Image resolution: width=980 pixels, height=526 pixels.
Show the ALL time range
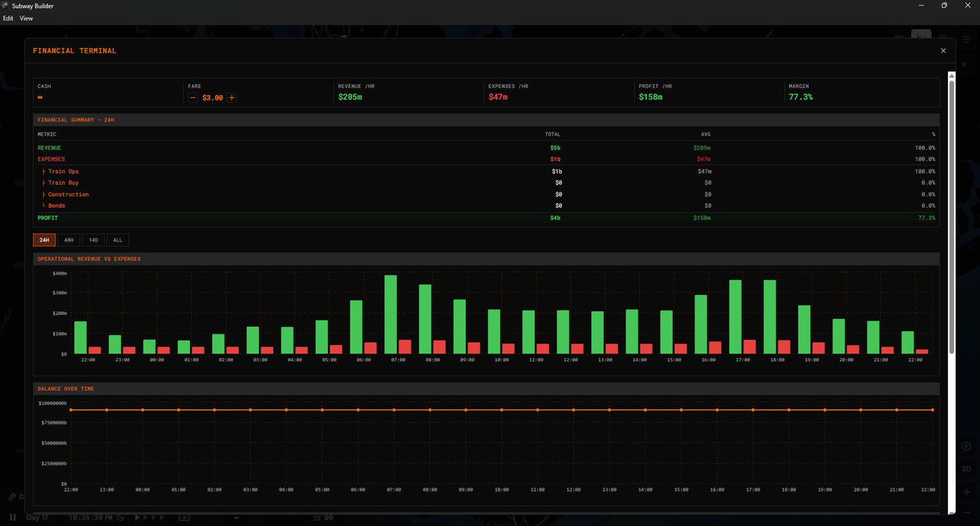pos(117,240)
